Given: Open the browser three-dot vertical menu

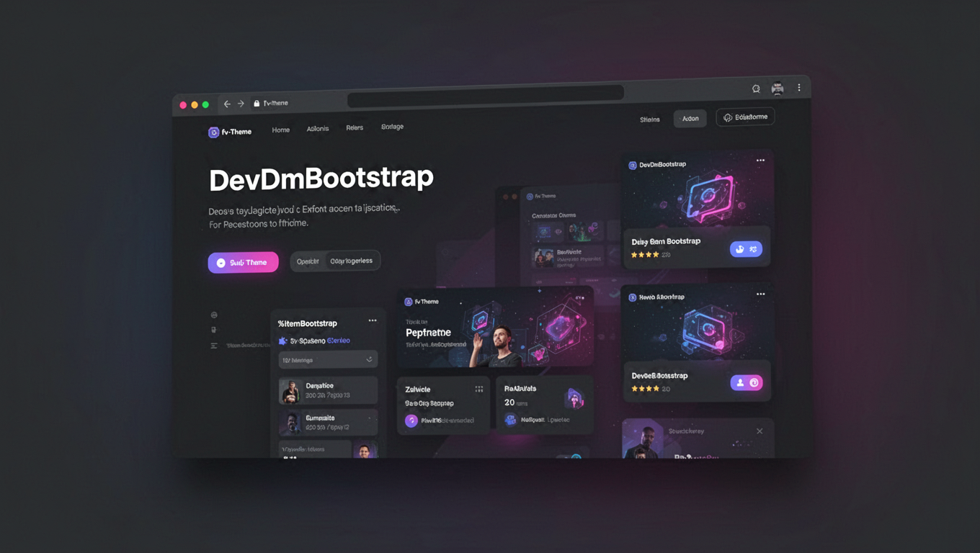Looking at the screenshot, I should [x=798, y=88].
